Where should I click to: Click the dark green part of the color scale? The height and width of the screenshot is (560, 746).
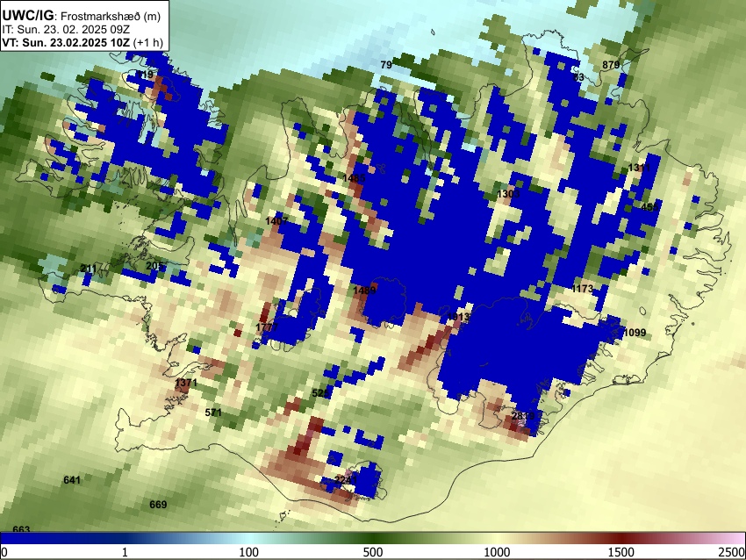[x=373, y=538]
